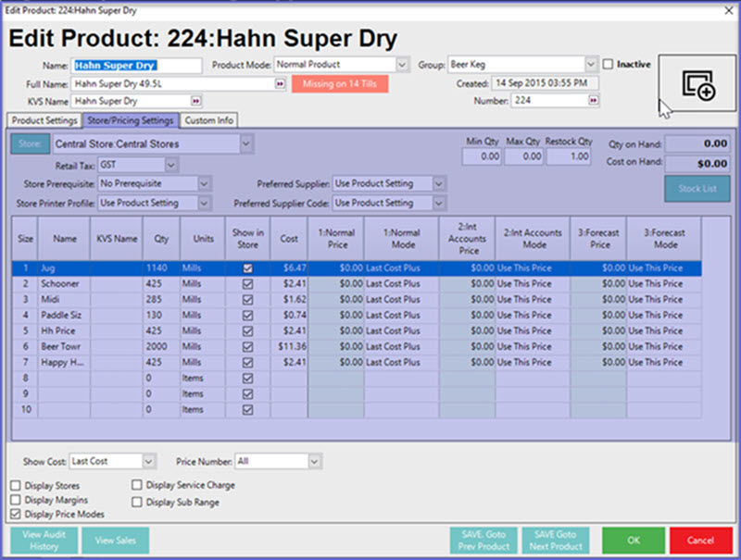This screenshot has height=560, width=741.
Task: Tick the Inactive checkbox
Action: pyautogui.click(x=609, y=65)
